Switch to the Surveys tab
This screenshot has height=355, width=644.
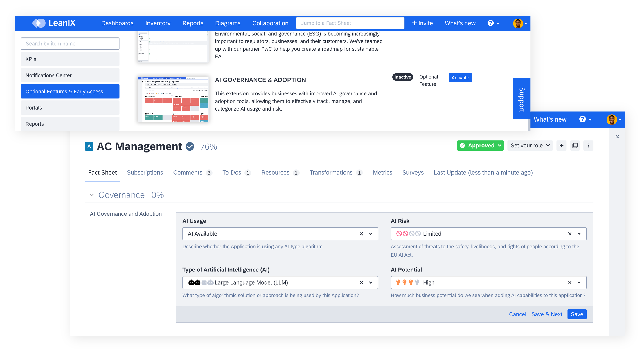pyautogui.click(x=413, y=172)
